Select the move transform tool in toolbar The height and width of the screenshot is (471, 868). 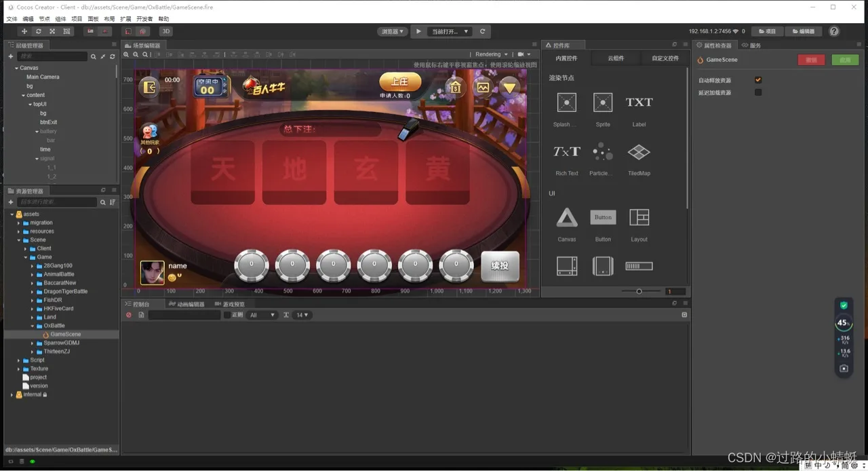[24, 31]
